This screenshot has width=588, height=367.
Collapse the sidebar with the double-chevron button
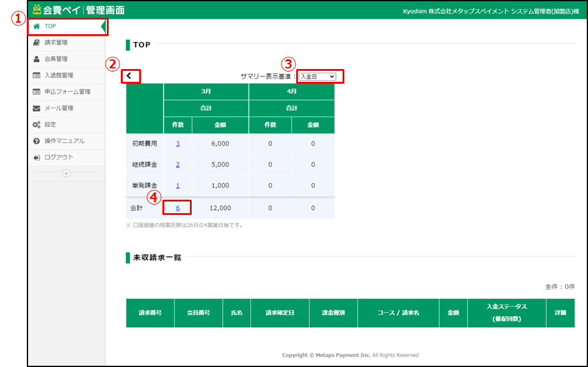click(66, 173)
